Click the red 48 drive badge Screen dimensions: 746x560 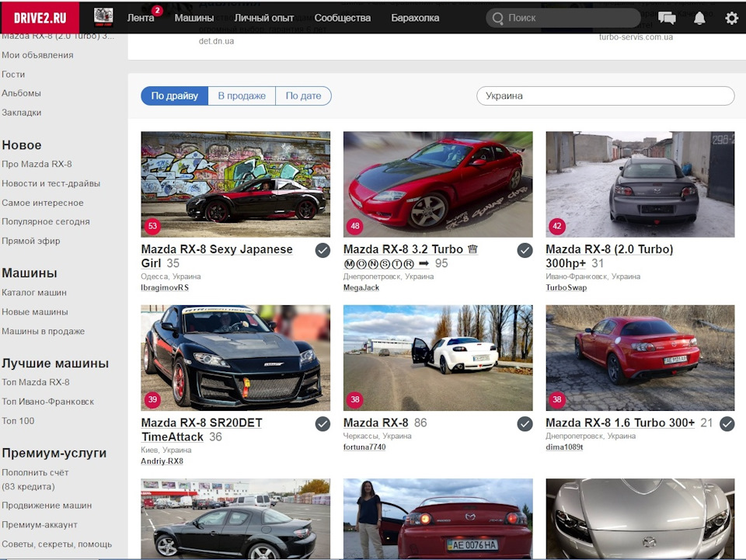tap(355, 226)
